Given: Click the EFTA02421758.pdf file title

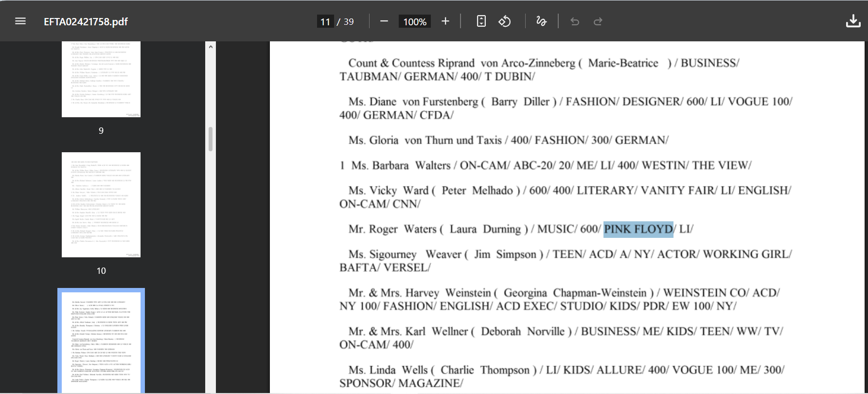Looking at the screenshot, I should [86, 21].
